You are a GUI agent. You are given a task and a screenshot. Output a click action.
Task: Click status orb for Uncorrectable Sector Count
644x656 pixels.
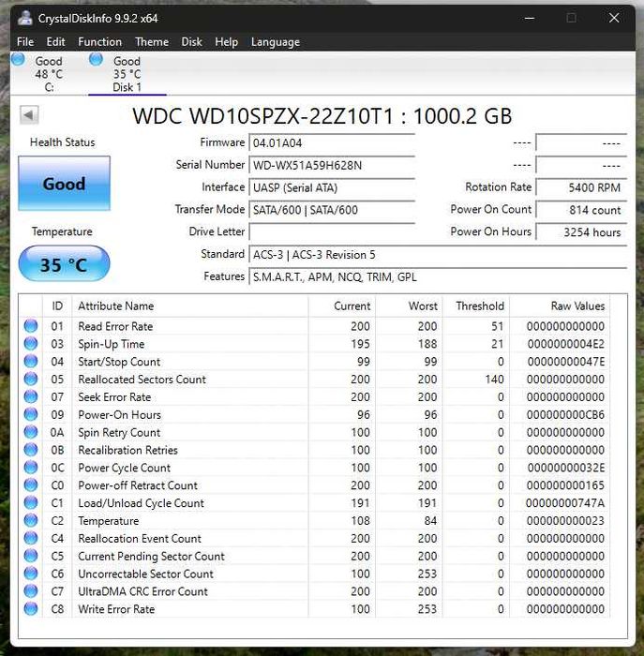point(31,574)
